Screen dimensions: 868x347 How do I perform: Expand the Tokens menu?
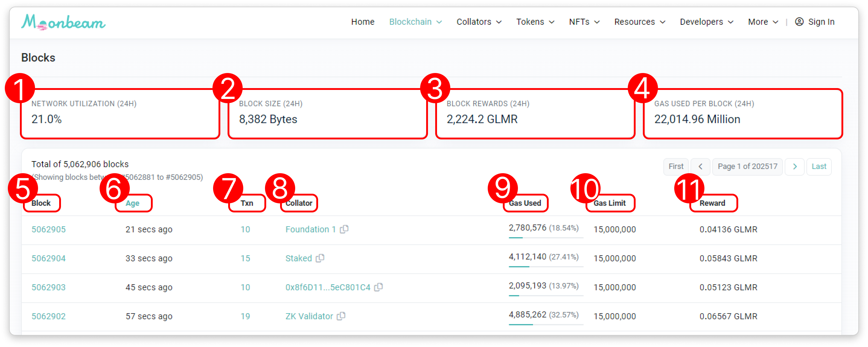(535, 22)
